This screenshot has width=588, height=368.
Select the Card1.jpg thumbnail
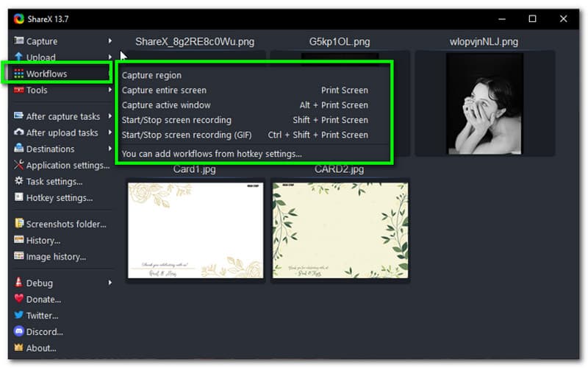point(196,230)
